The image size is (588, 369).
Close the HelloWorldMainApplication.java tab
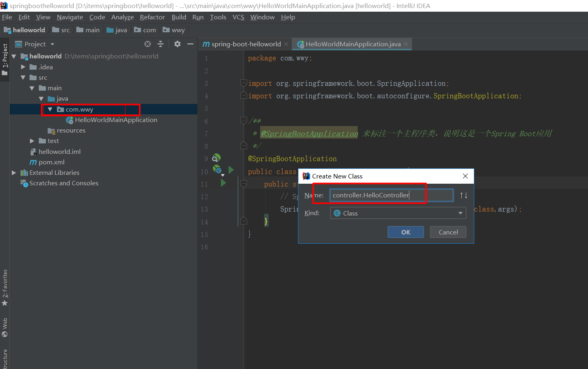click(x=406, y=44)
